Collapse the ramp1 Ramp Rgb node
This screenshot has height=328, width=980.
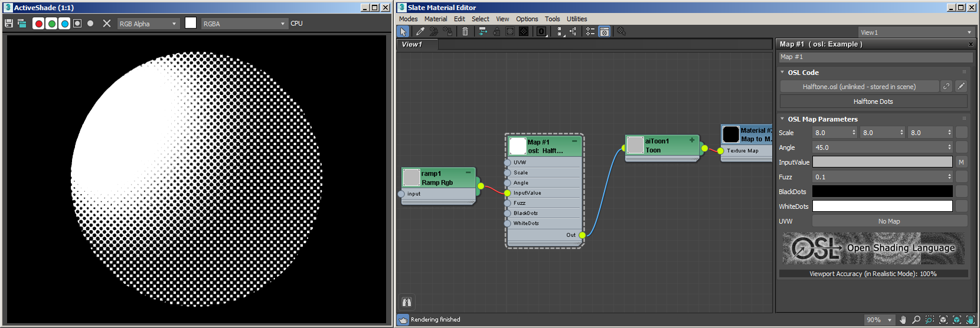pyautogui.click(x=468, y=173)
